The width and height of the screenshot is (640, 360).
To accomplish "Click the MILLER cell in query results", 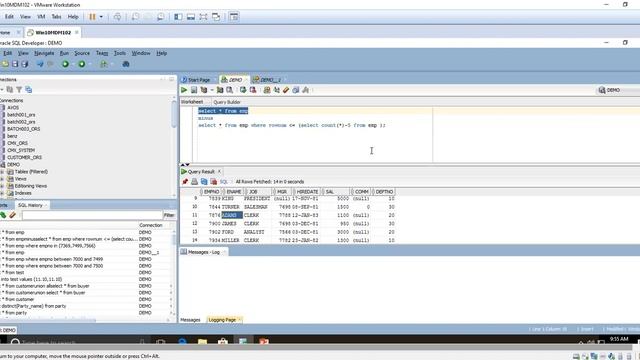I will pyautogui.click(x=231, y=240).
